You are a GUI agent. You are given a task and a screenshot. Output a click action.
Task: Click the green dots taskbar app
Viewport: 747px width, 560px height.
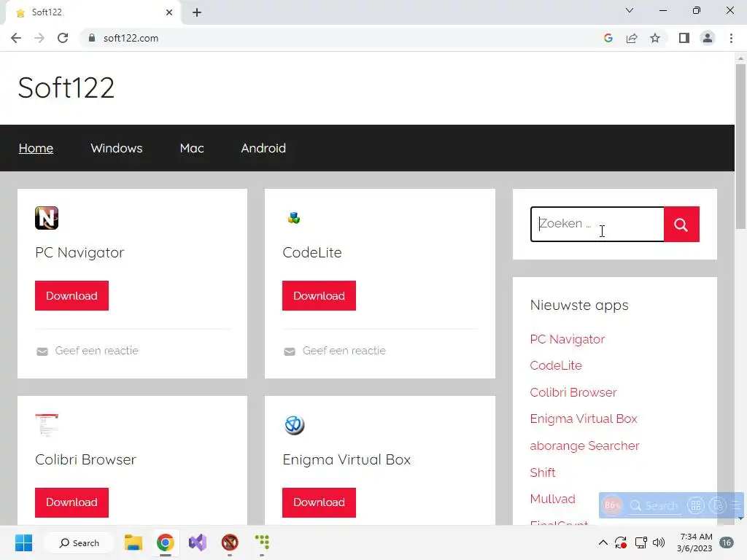[262, 542]
